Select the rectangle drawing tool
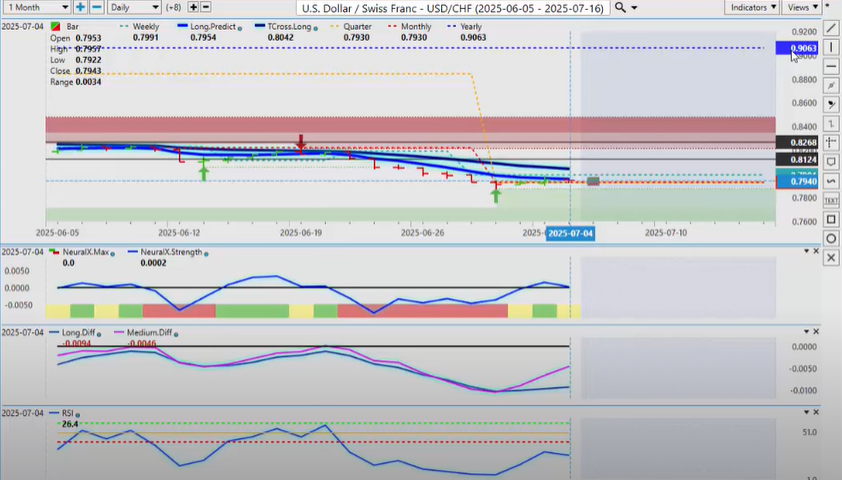842x480 pixels. tap(831, 219)
